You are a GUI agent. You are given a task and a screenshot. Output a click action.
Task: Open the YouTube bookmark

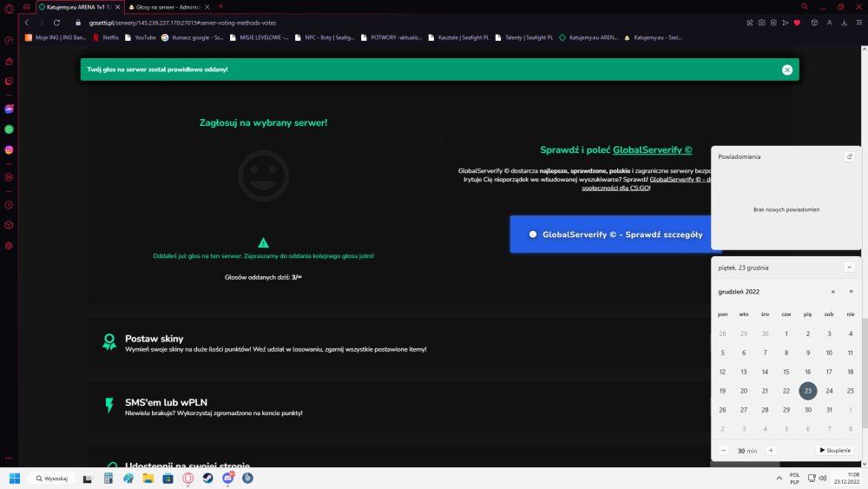click(140, 37)
